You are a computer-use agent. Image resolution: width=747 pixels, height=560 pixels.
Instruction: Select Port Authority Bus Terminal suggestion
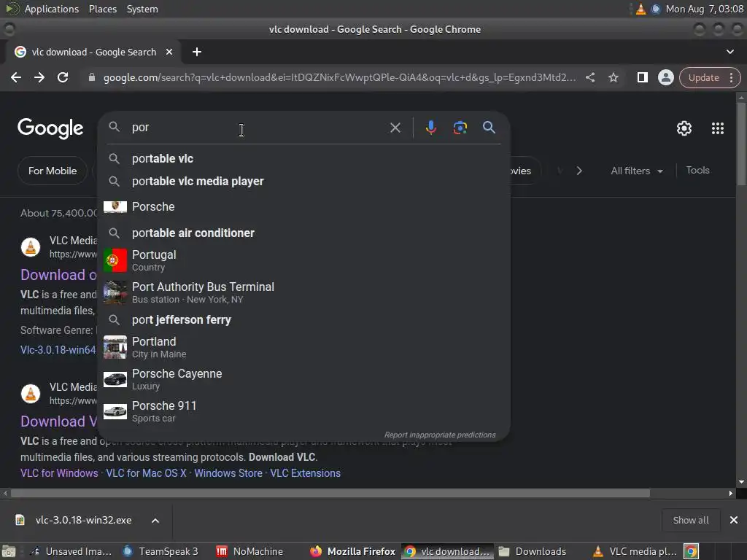click(x=303, y=292)
